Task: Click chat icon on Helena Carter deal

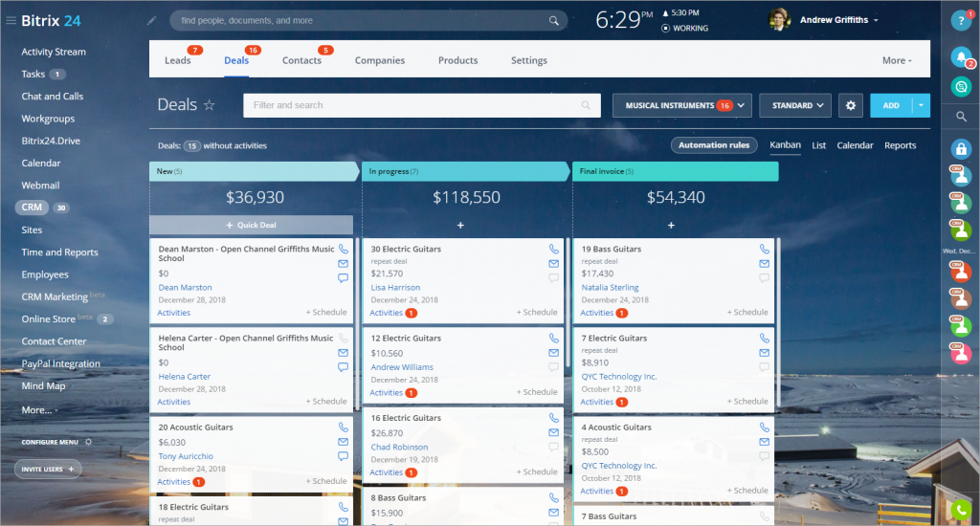Action: [x=344, y=367]
